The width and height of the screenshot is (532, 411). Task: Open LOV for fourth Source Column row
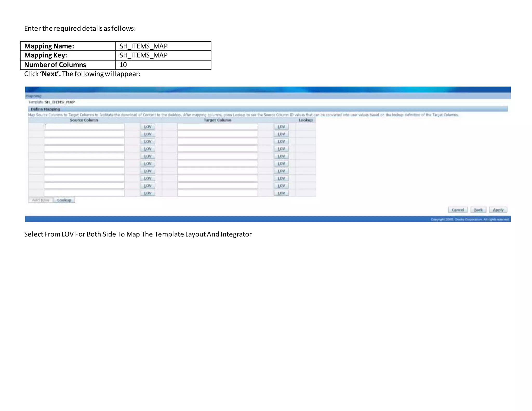click(x=148, y=149)
